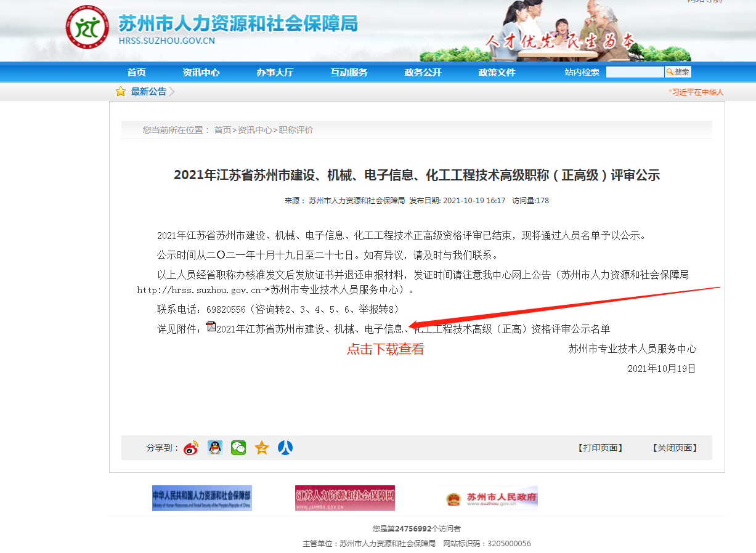The width and height of the screenshot is (756, 553).
Task: Click into the 站内检索 search box
Action: pyautogui.click(x=635, y=72)
